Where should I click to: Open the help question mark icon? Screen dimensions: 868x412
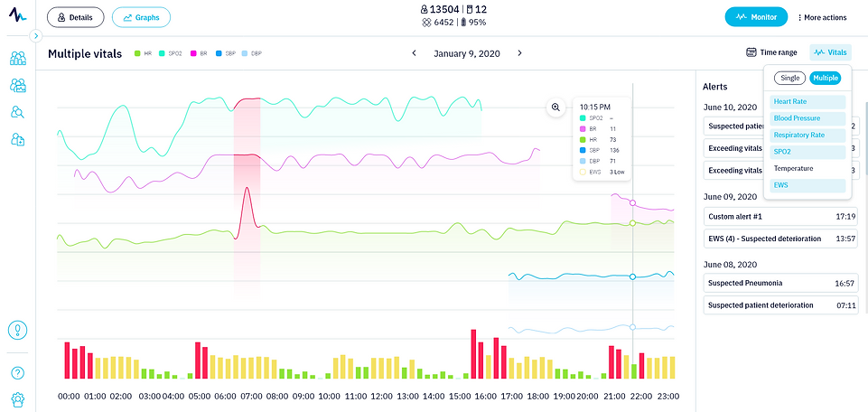(18, 372)
